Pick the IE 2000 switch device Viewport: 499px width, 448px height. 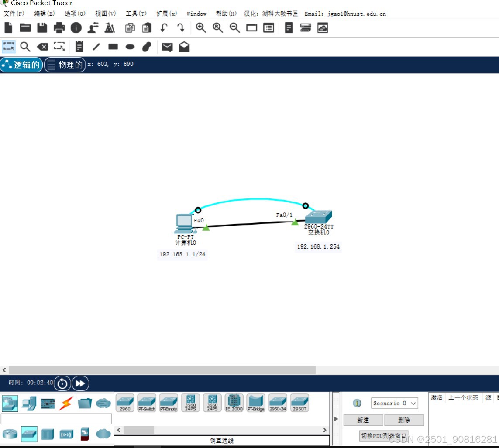(x=234, y=403)
